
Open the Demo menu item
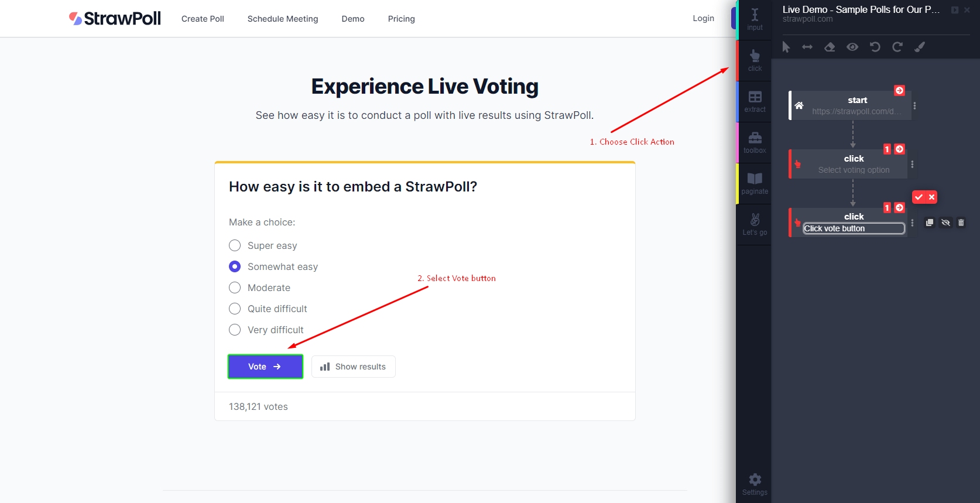click(x=353, y=19)
